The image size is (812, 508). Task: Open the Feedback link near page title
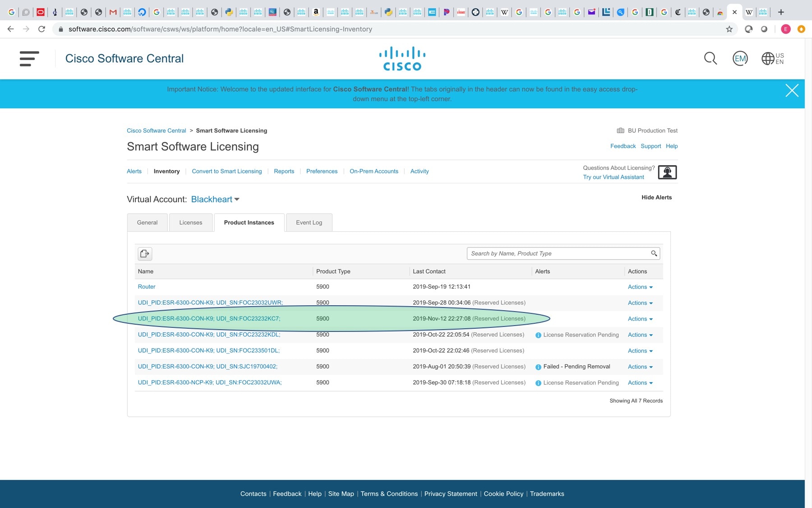point(623,146)
